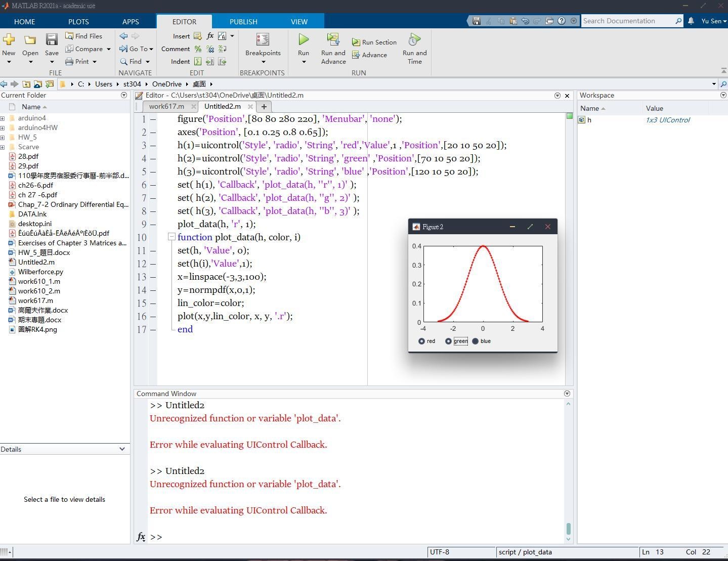
Task: Click the notification bell icon
Action: (691, 21)
